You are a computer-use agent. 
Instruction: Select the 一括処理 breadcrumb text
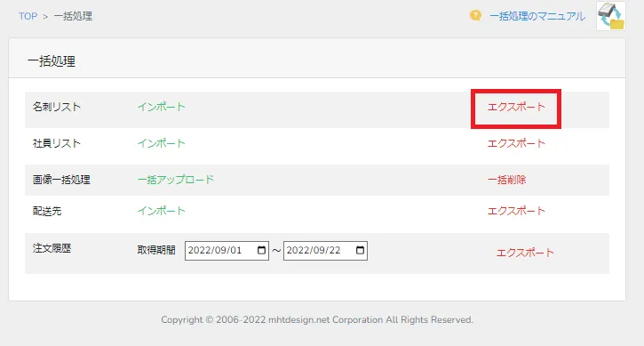tap(73, 16)
